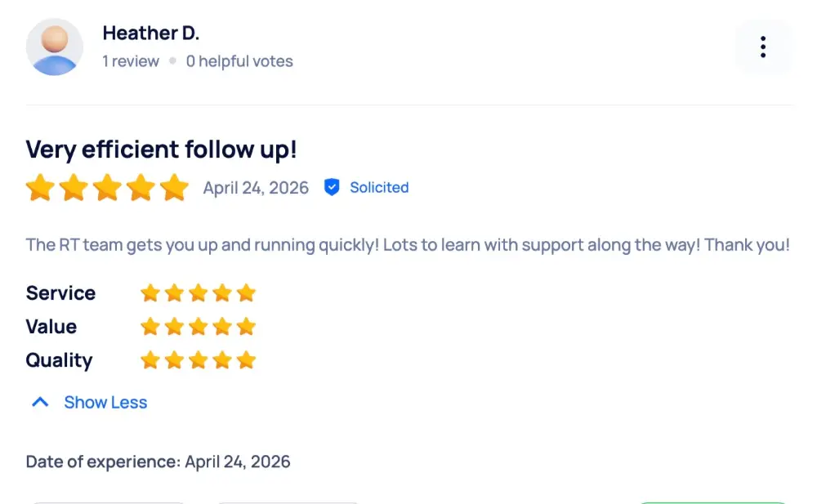Viewport: 817px width, 504px height.
Task: Click the Show Less link
Action: (105, 403)
